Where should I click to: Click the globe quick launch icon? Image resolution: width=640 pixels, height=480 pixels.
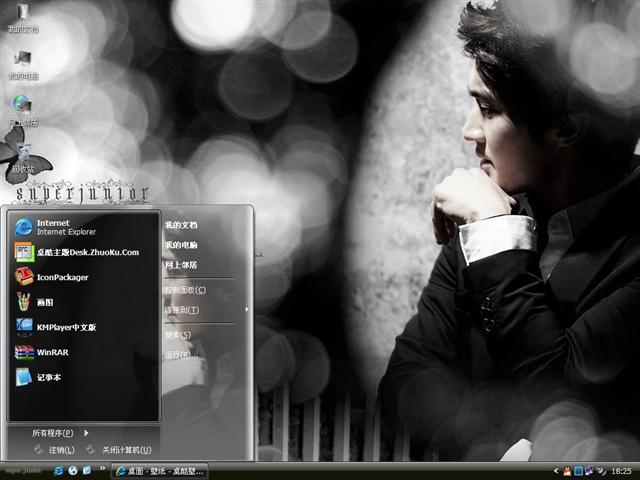pos(73,471)
